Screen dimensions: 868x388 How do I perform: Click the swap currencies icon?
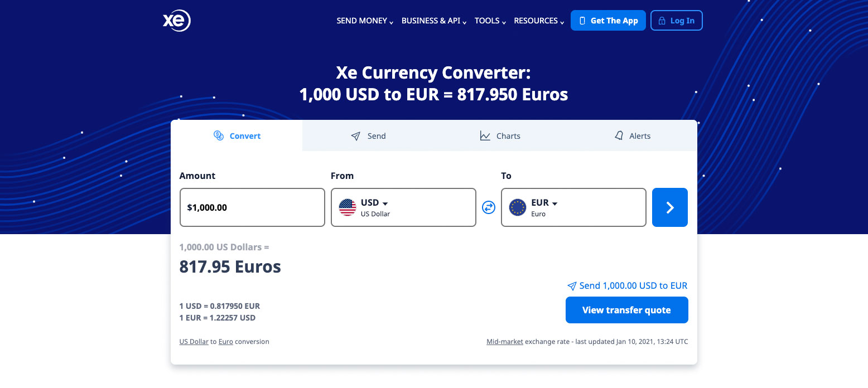[x=489, y=207]
